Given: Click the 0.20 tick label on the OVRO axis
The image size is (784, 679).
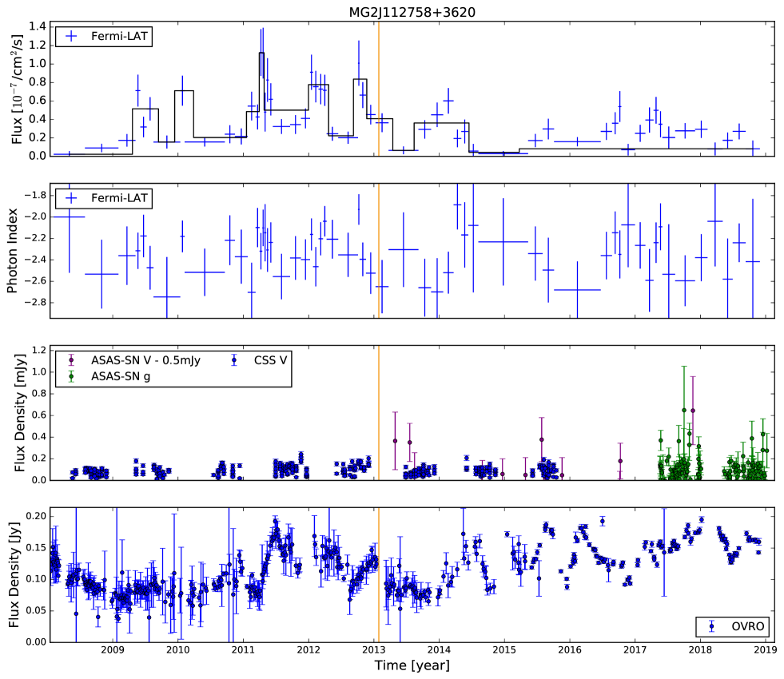Looking at the screenshot, I should (x=36, y=516).
